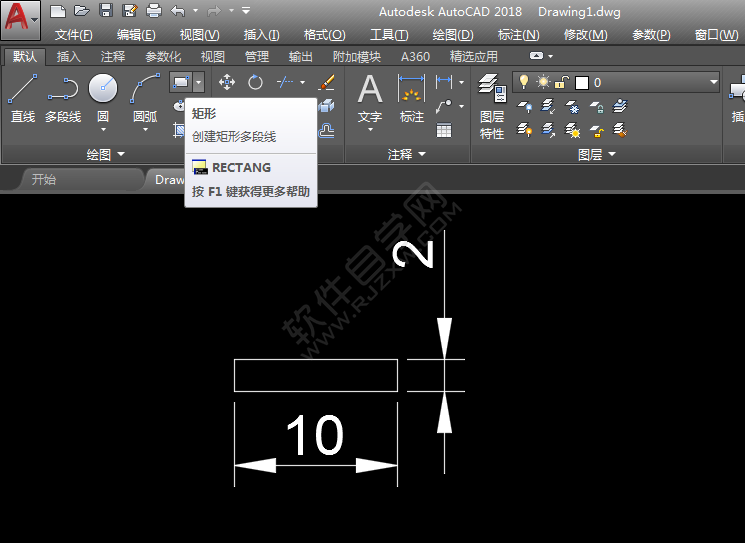Screen dimensions: 745x543
Task: Toggle the layer lightbulb on/off icon
Action: tap(523, 82)
